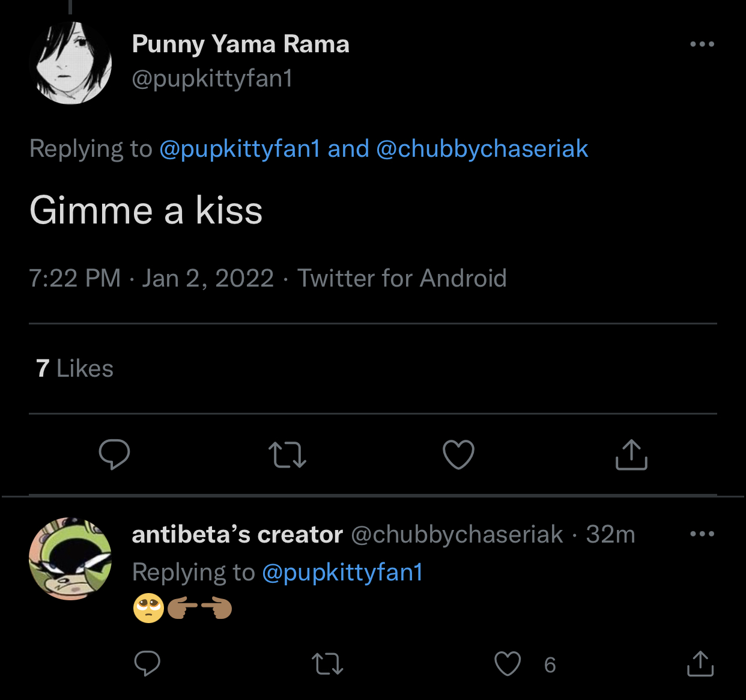Screen dimensions: 746x700
Task: Reply to antibeta's creator's emoji tweet
Action: point(147,663)
